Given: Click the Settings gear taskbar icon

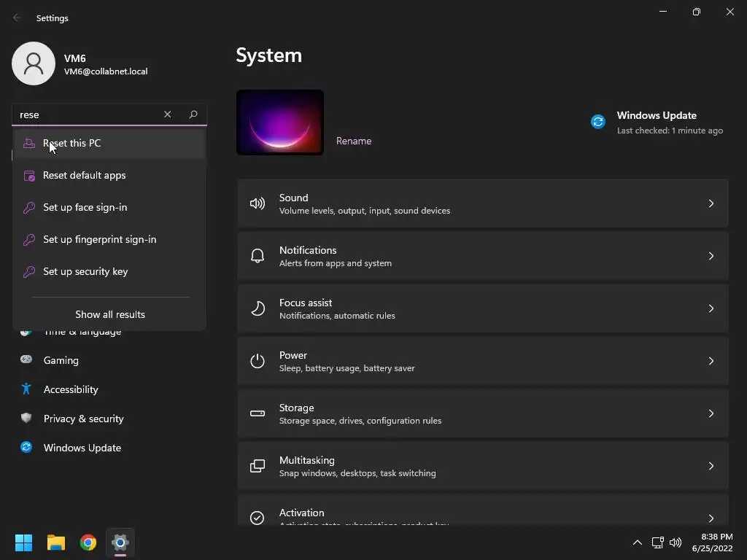Looking at the screenshot, I should click(x=120, y=542).
